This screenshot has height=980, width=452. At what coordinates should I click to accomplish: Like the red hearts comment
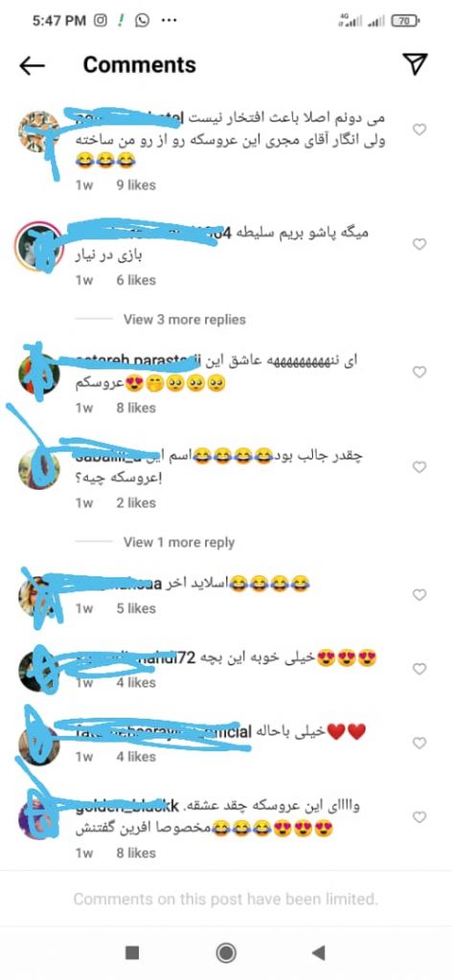419,743
